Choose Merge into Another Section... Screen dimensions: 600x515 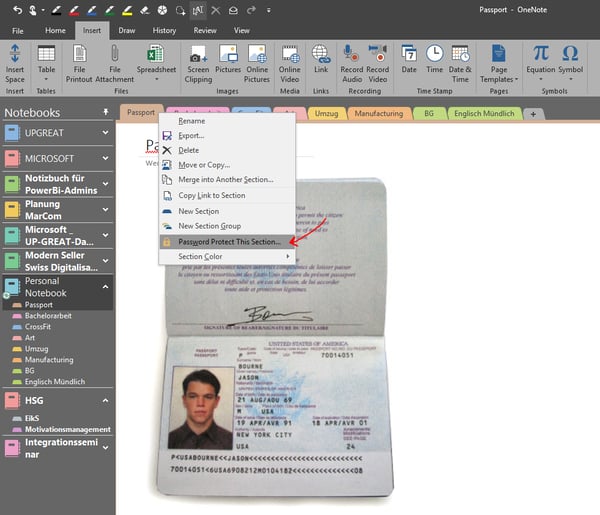point(227,179)
